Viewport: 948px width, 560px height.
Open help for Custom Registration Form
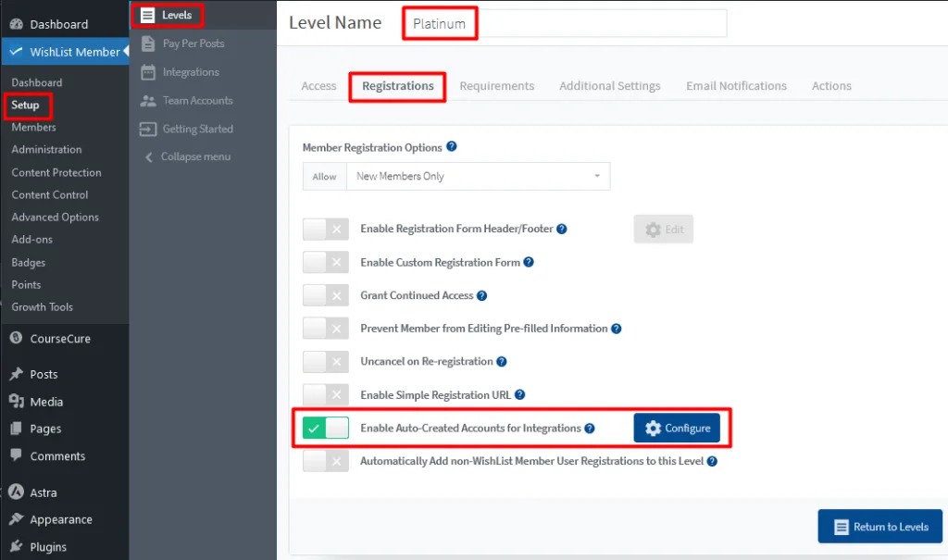(529, 262)
